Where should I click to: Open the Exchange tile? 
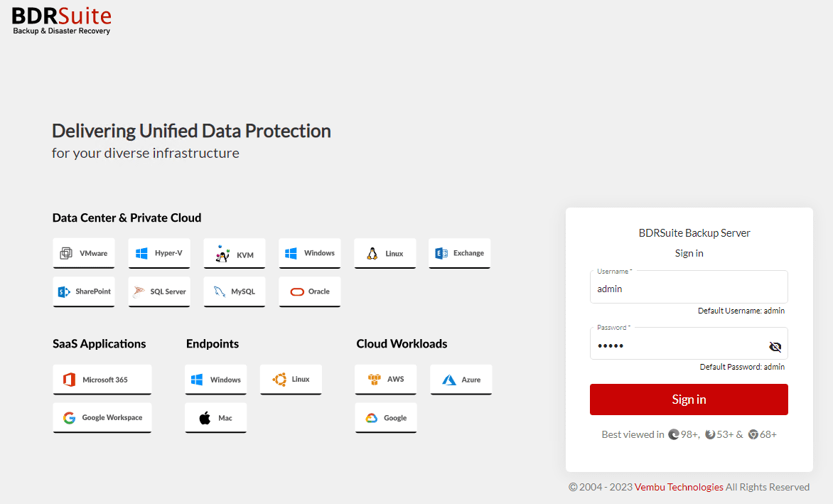pyautogui.click(x=459, y=253)
